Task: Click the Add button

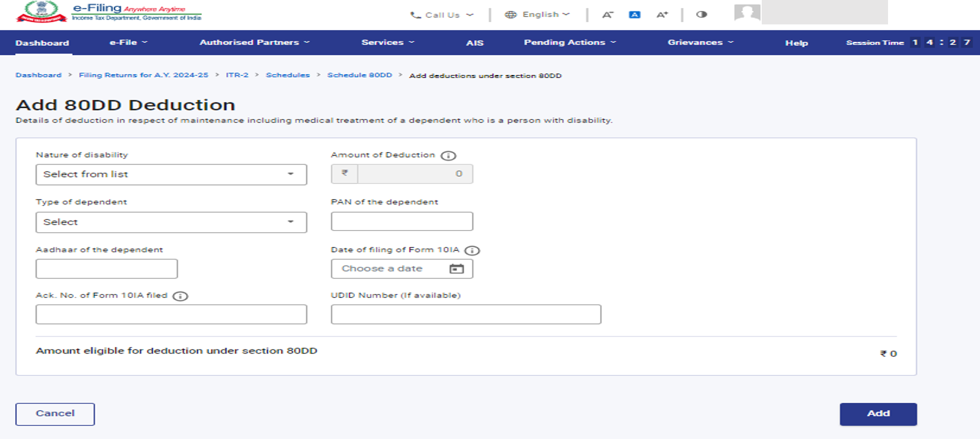Action: [x=878, y=413]
